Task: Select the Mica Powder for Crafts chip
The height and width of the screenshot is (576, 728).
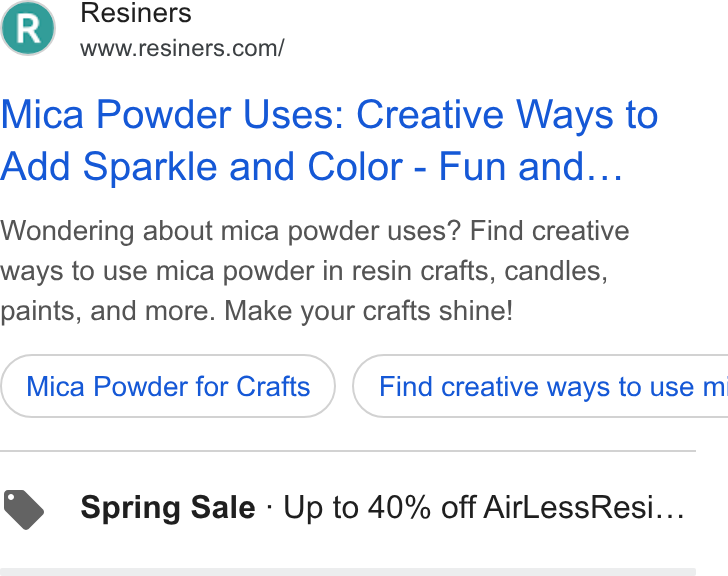Action: (168, 386)
